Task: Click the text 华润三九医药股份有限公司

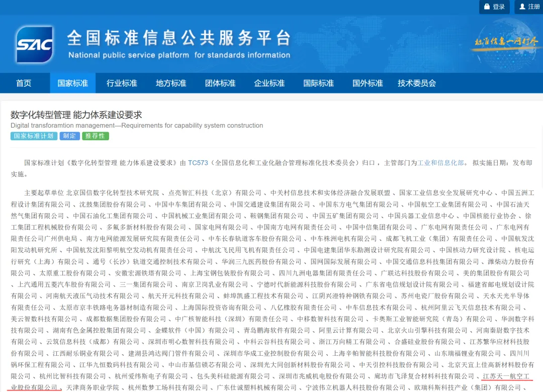Action: [261, 261]
